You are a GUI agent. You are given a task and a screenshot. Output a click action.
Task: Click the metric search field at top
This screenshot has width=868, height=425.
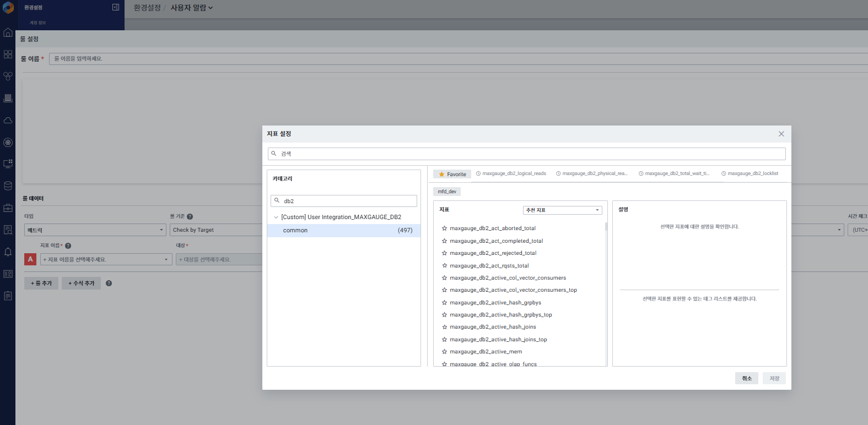[526, 154]
